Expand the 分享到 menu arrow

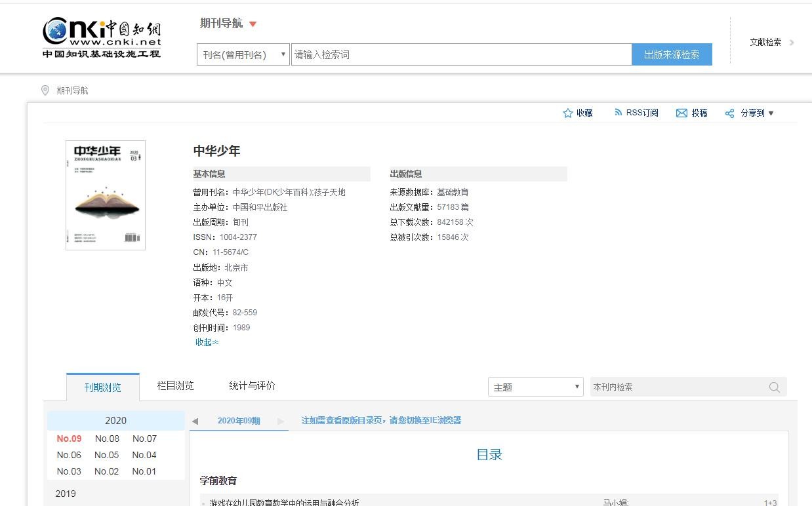771,113
